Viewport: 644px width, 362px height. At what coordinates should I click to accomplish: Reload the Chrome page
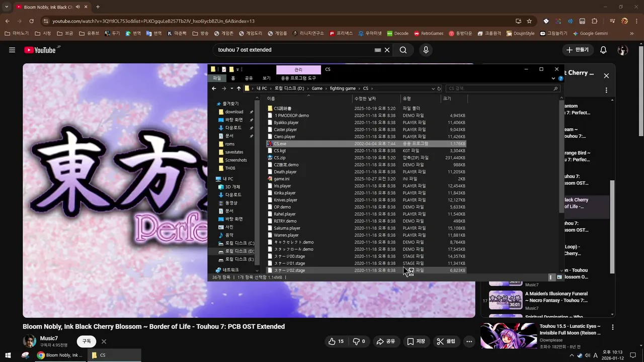32,21
